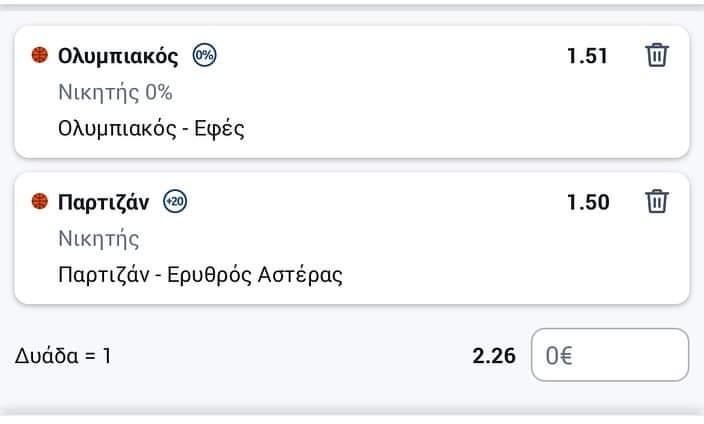The width and height of the screenshot is (704, 424).
Task: Click the 1.51 odds value
Action: pos(587,56)
